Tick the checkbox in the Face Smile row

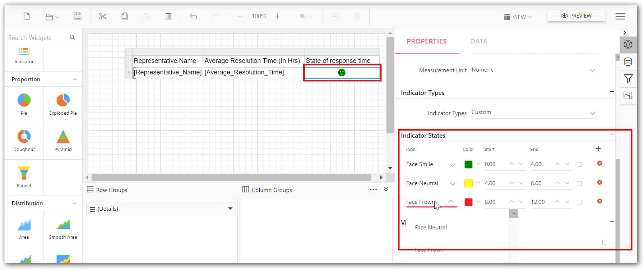pos(579,164)
